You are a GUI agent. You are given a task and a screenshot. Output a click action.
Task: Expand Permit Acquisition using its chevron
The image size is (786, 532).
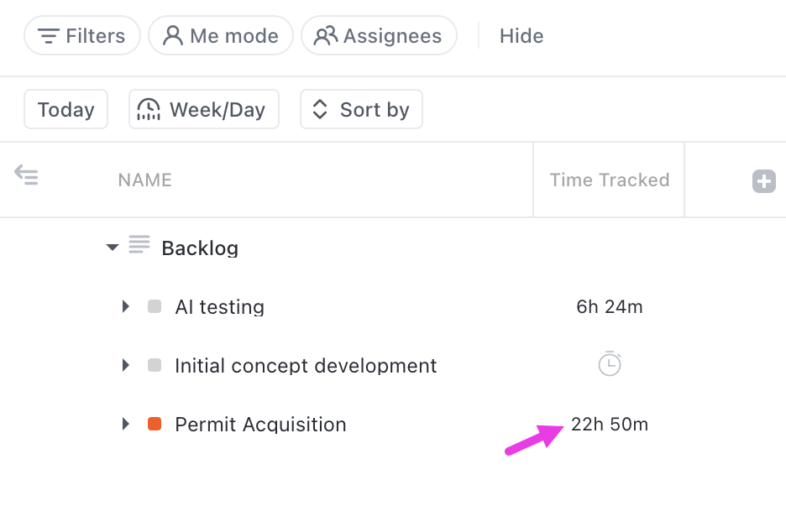coord(125,424)
